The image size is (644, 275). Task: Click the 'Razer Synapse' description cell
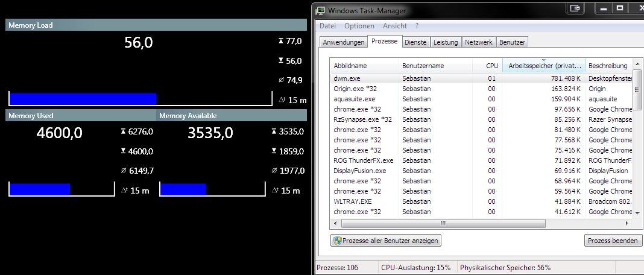[610, 119]
